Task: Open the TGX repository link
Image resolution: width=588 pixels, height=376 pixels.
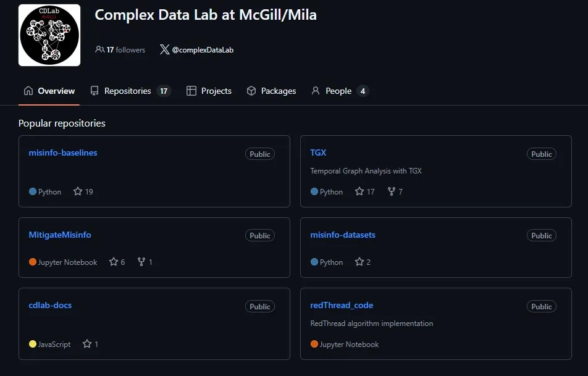Action: [x=318, y=152]
